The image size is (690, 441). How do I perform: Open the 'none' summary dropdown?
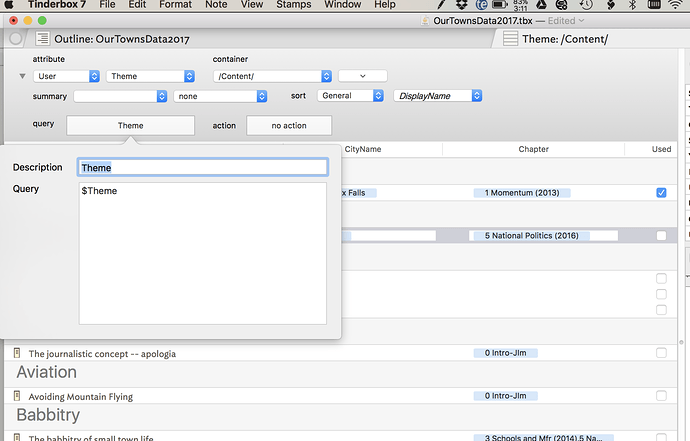220,96
